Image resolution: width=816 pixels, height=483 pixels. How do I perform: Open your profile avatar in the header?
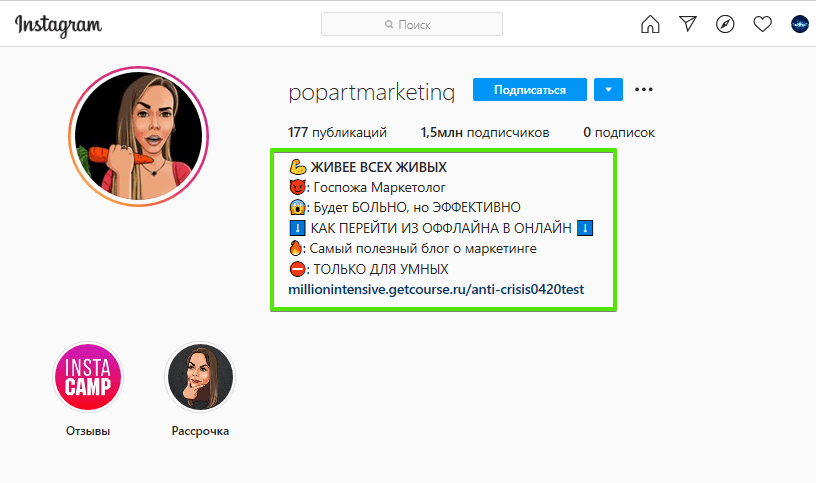point(800,24)
